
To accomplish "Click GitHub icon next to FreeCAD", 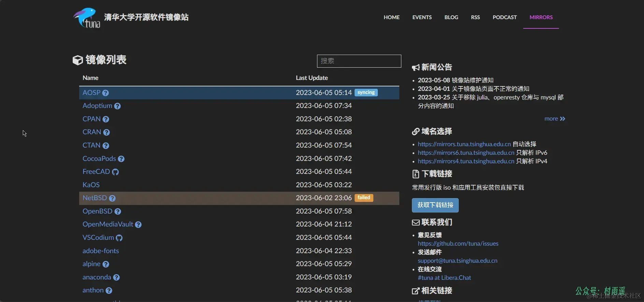I will (115, 172).
